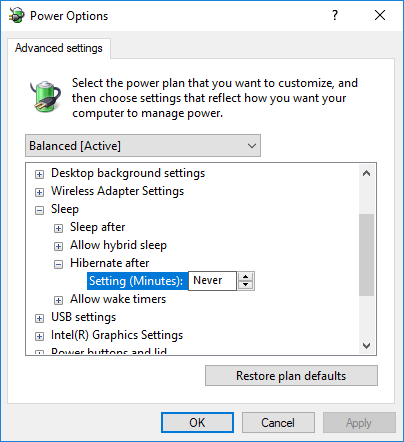Select the Advanced settings tab
Image resolution: width=404 pixels, height=442 pixels.
(59, 48)
